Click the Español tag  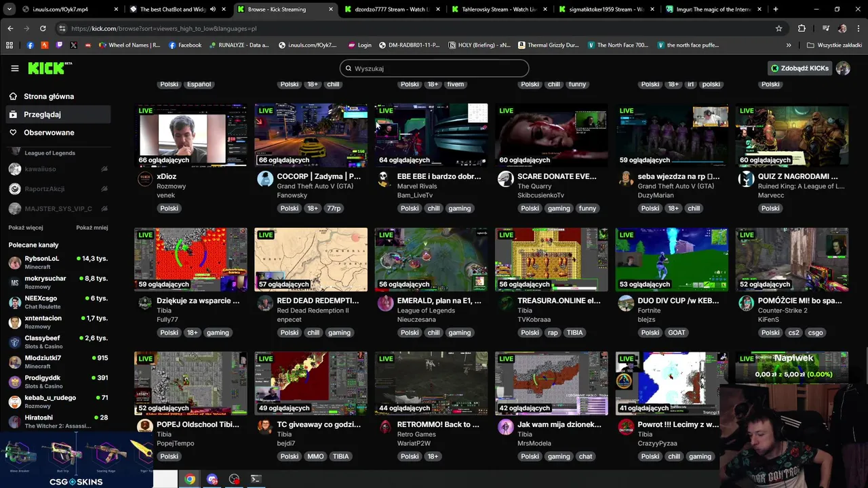[199, 84]
